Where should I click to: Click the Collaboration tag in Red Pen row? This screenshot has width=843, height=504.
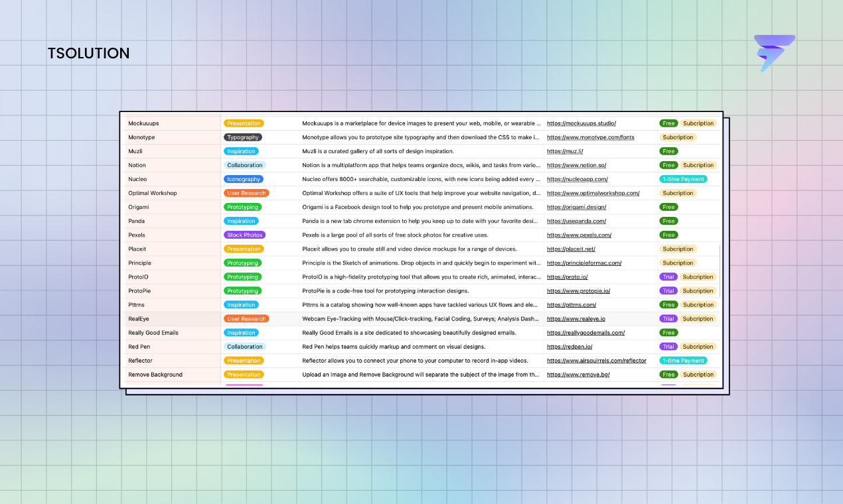click(244, 346)
